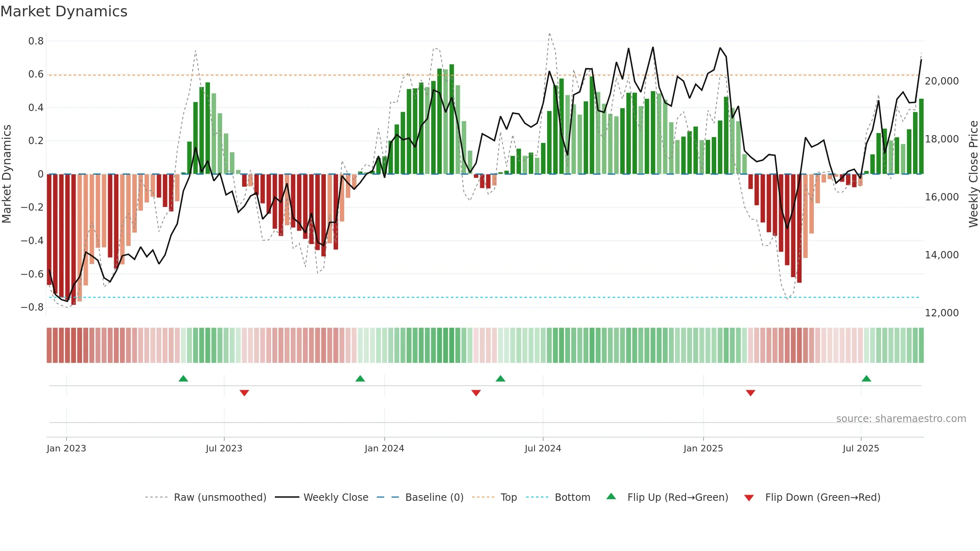Click the −0.6 left axis tick label
This screenshot has width=980, height=551.
point(32,274)
